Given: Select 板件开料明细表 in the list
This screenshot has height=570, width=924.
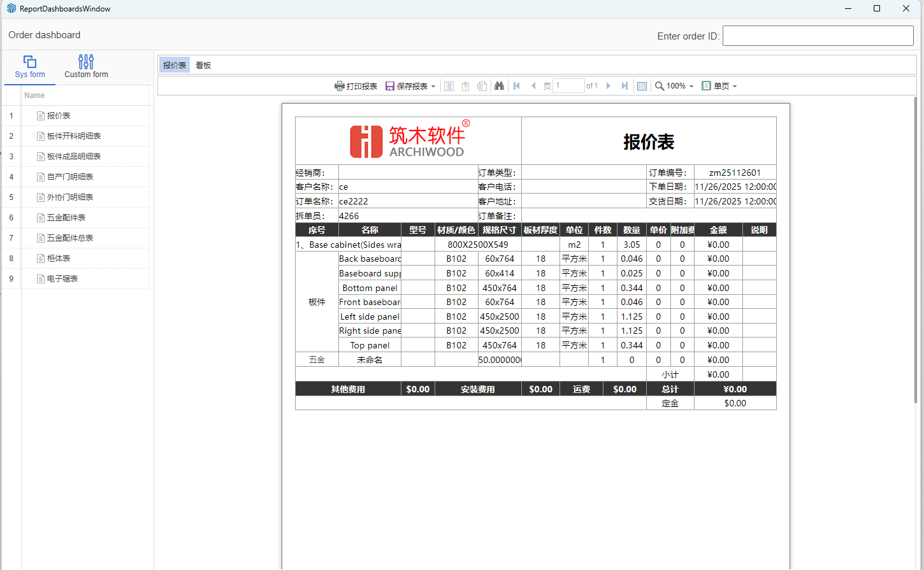Looking at the screenshot, I should (73, 136).
